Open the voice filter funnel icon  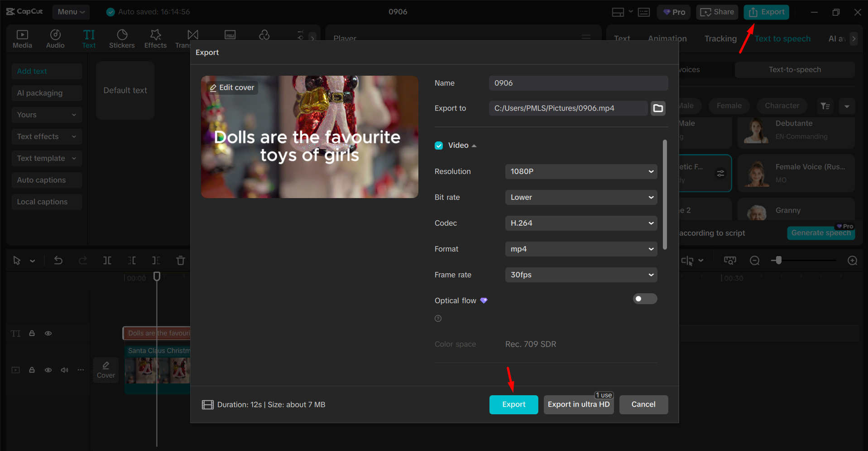point(825,106)
